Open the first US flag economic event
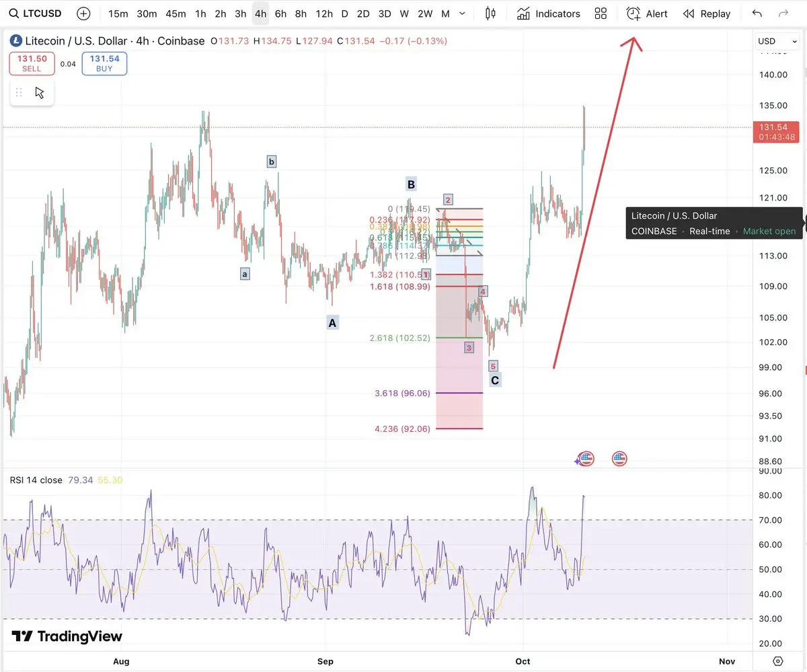The height and width of the screenshot is (672, 807). [x=586, y=459]
